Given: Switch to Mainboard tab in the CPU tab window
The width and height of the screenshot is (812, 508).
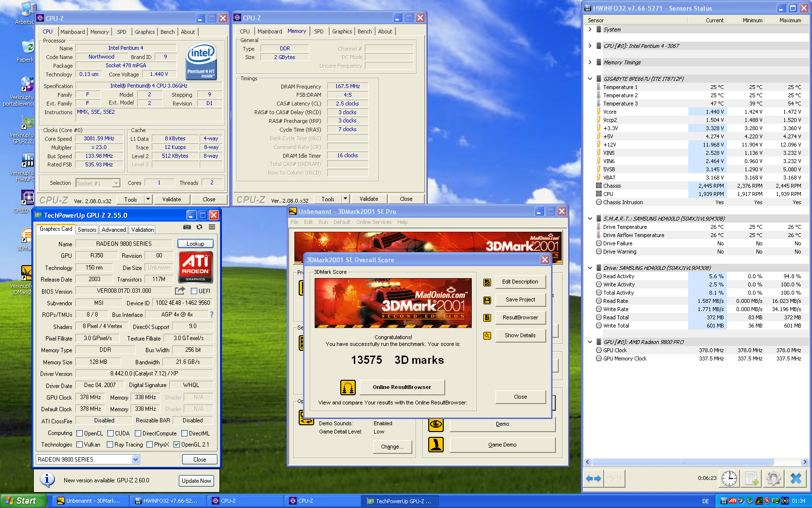Looking at the screenshot, I should click(72, 32).
